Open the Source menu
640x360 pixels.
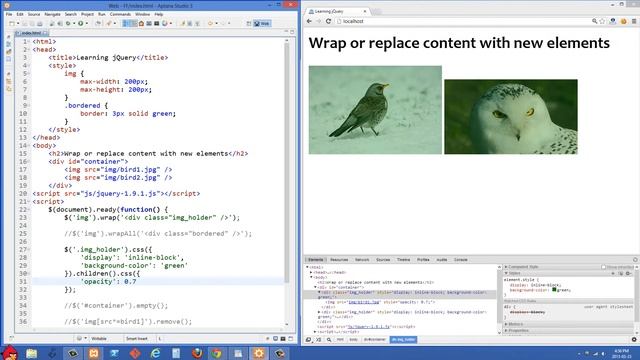34,14
